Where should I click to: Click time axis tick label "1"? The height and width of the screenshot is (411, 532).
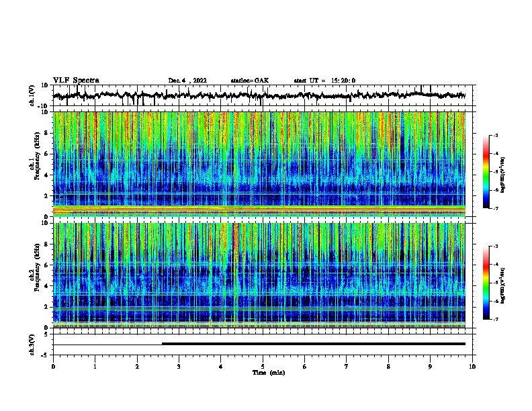click(95, 367)
